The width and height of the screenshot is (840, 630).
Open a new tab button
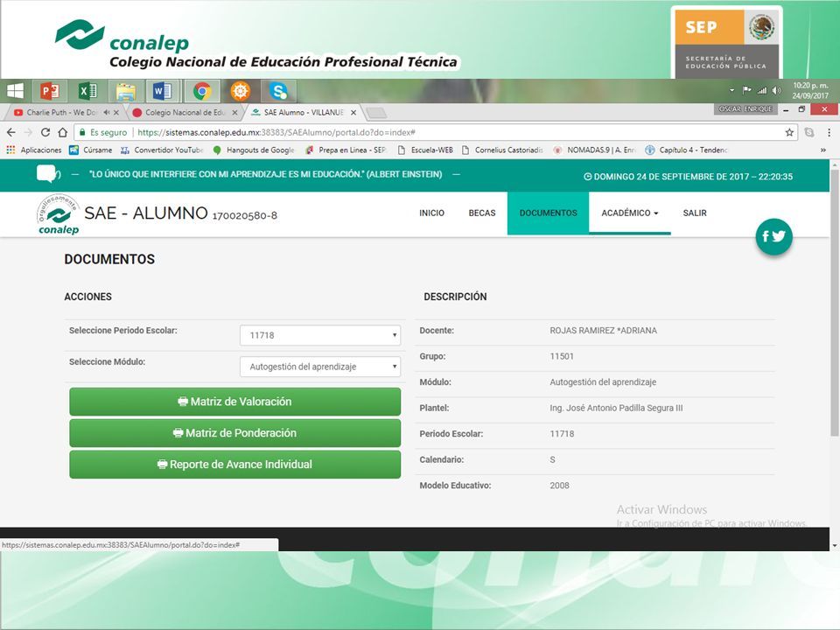point(376,113)
